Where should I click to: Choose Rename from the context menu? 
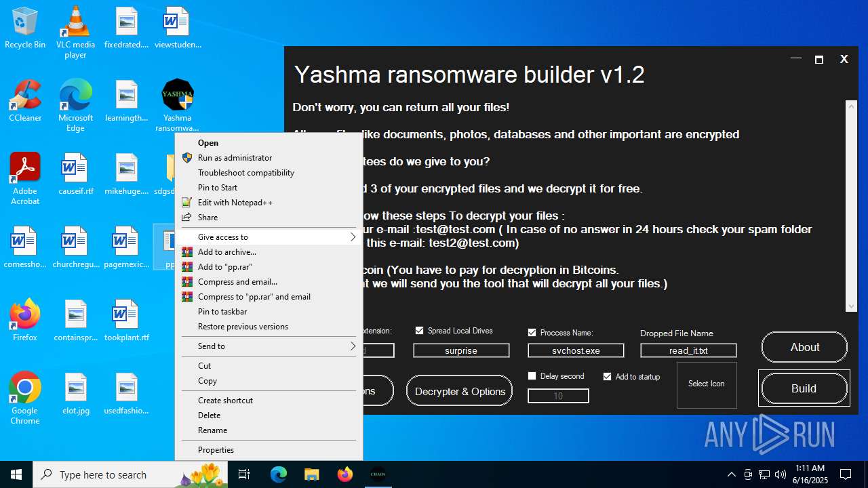[x=269, y=430]
